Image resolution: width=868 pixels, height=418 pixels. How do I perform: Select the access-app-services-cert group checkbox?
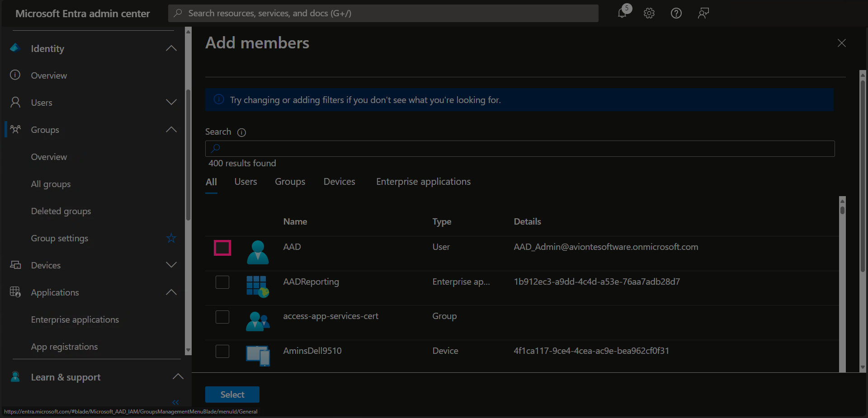coord(222,317)
